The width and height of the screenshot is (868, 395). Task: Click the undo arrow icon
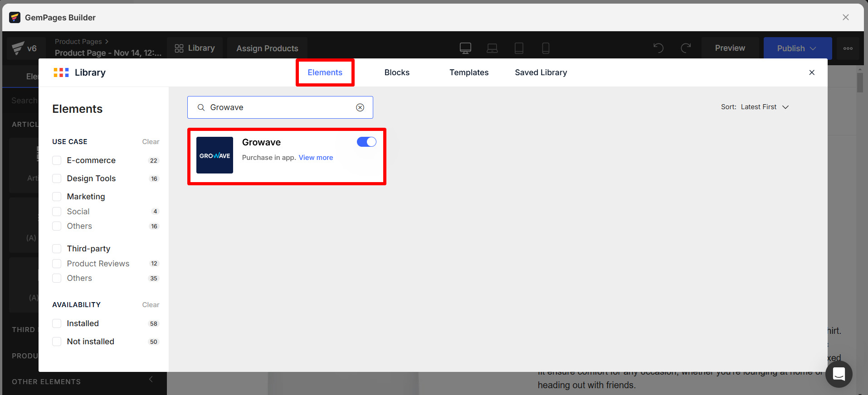click(658, 48)
